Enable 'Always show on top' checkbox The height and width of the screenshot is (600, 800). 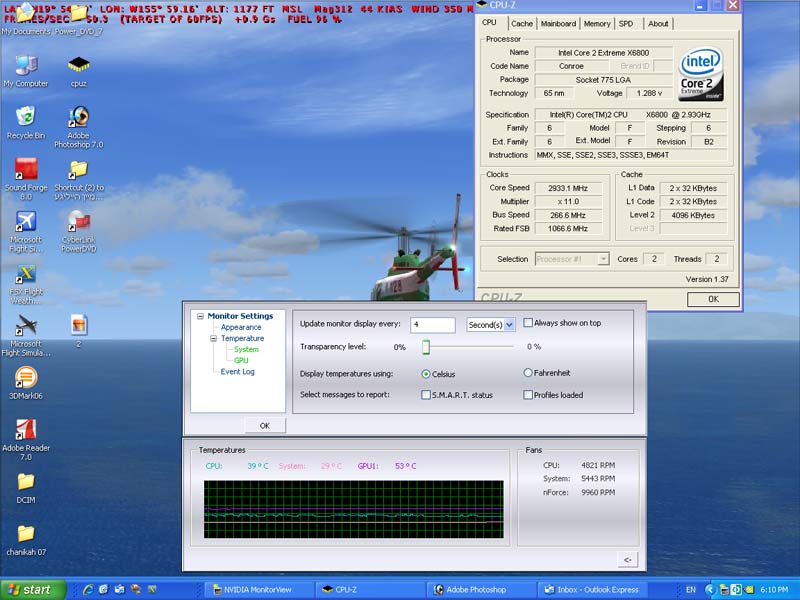coord(528,322)
